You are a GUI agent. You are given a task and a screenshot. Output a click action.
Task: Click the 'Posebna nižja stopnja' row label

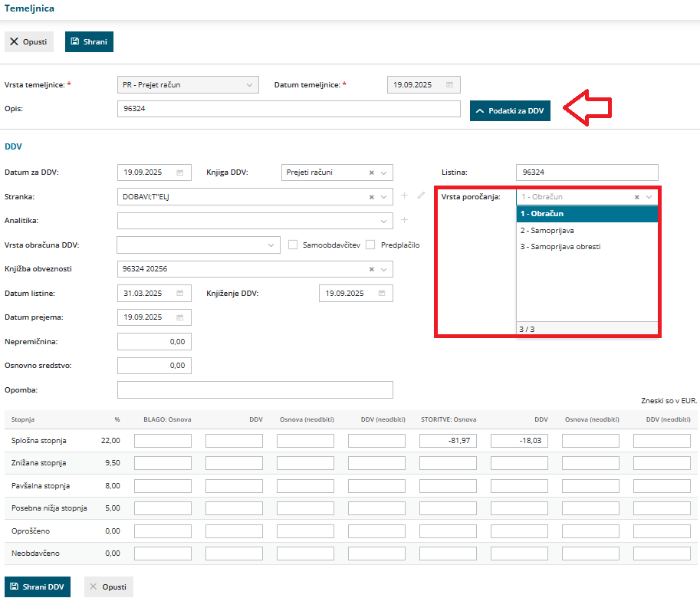click(x=49, y=508)
